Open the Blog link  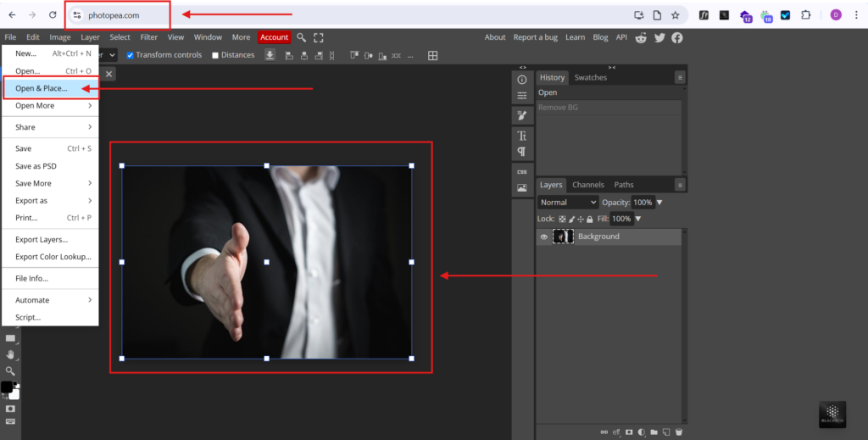coord(600,37)
